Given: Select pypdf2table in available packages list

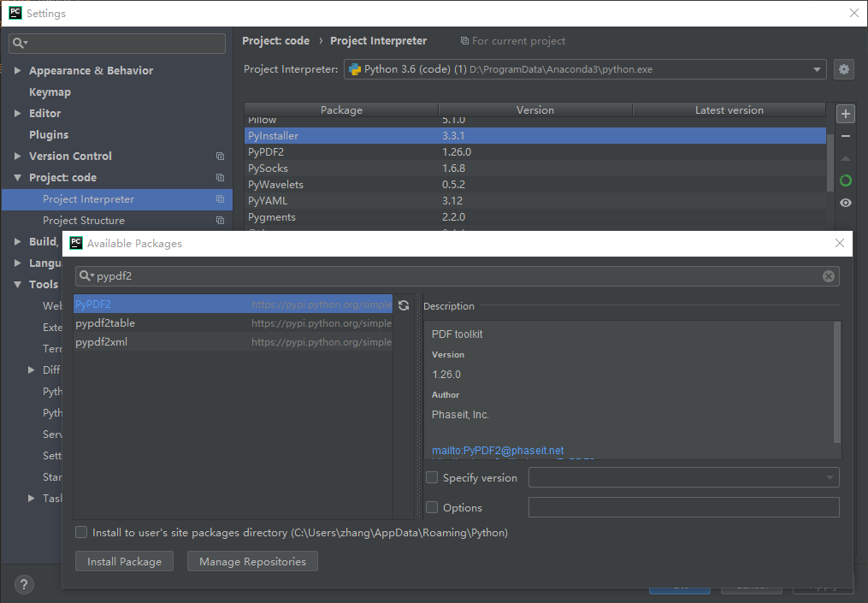Looking at the screenshot, I should [233, 322].
